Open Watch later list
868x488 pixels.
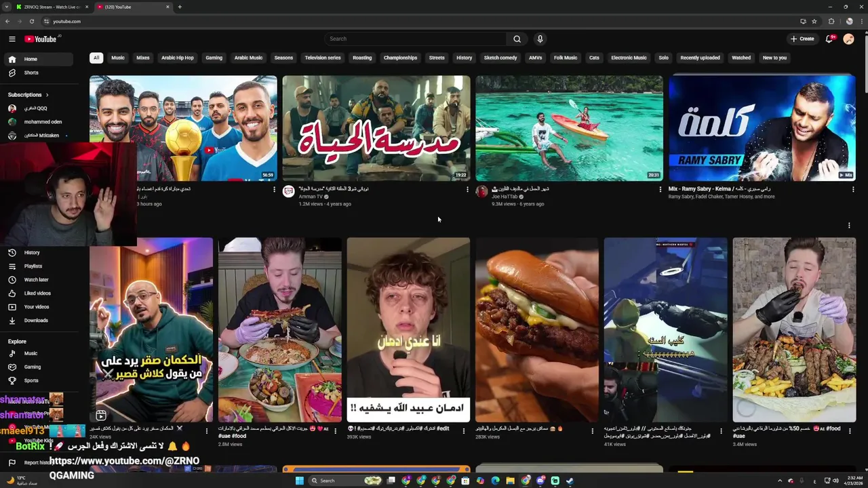point(37,280)
